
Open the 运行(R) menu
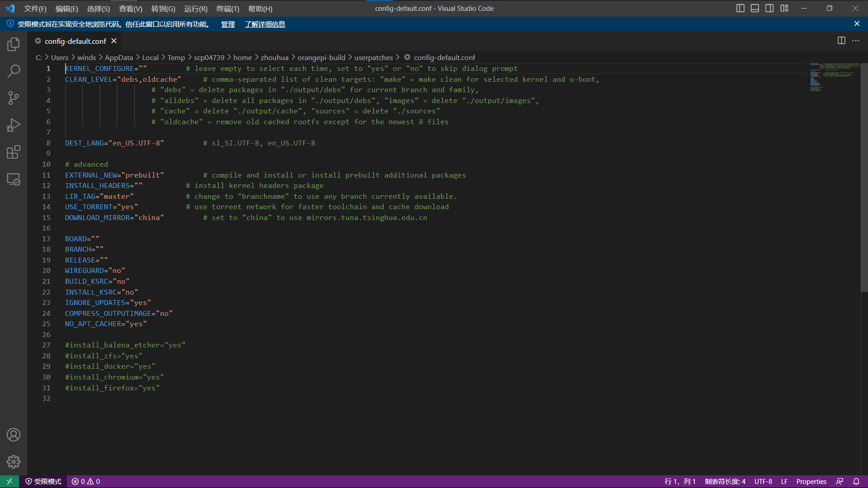point(196,9)
